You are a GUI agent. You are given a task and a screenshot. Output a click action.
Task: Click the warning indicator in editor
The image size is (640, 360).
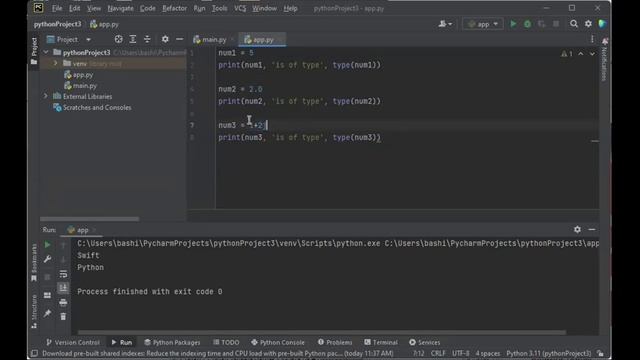[x=567, y=53]
